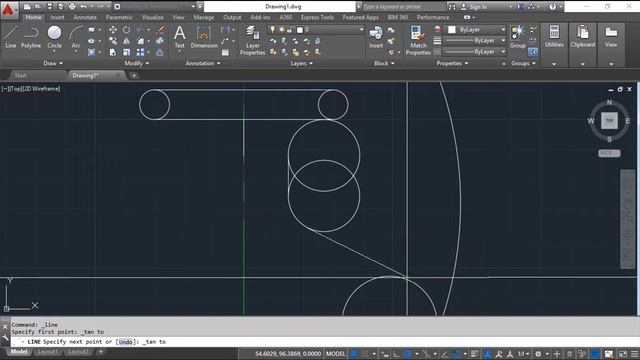The width and height of the screenshot is (640, 360).
Task: Switch to the Insert ribbon tab
Action: (x=58, y=18)
